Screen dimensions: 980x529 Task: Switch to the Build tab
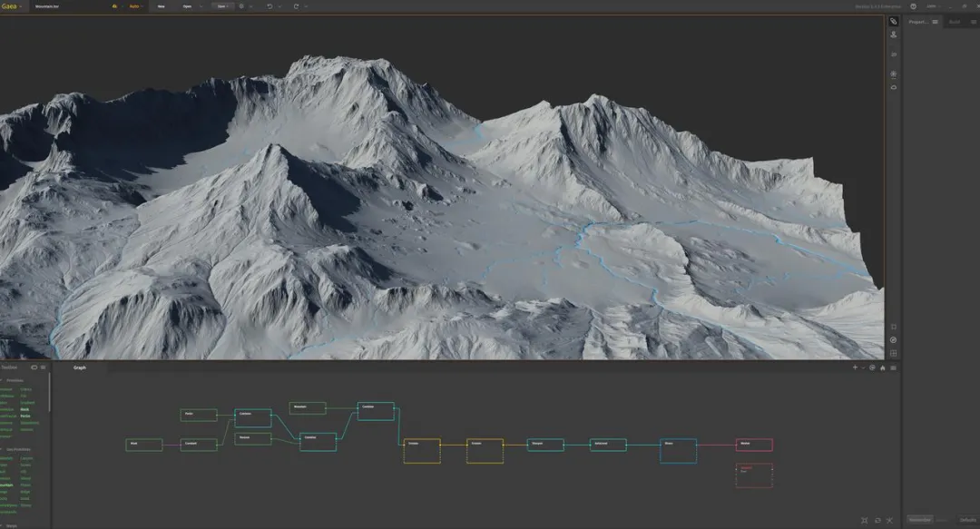955,22
